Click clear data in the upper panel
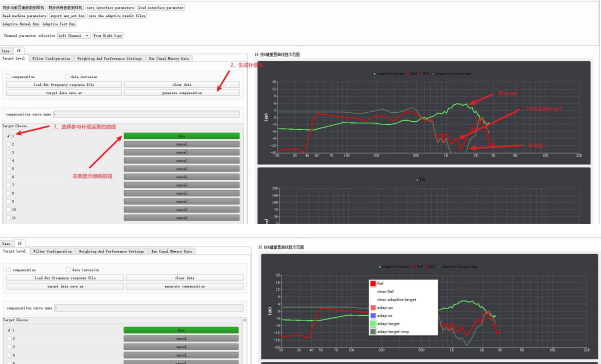This screenshot has height=364, width=601. coord(182,84)
